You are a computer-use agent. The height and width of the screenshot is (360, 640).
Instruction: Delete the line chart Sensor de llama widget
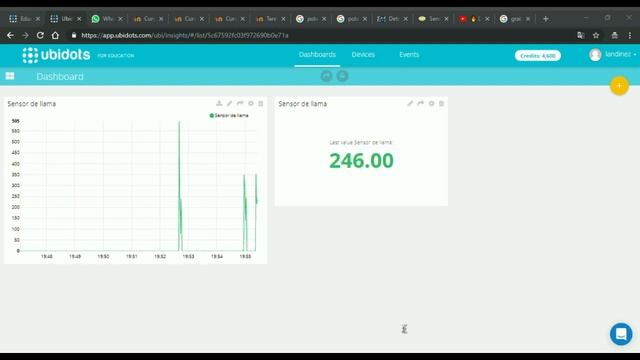[x=260, y=103]
